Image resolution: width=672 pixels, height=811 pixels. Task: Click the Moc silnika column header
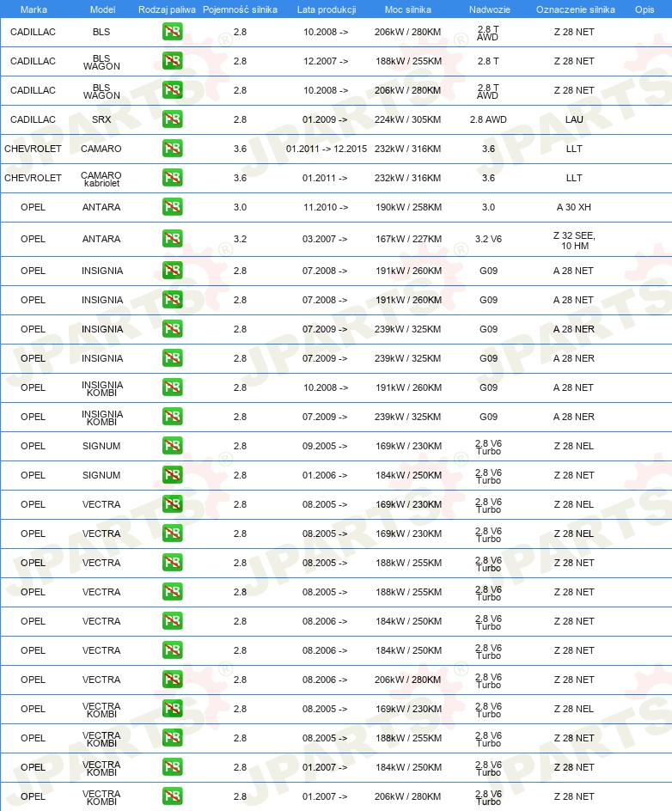tap(407, 9)
